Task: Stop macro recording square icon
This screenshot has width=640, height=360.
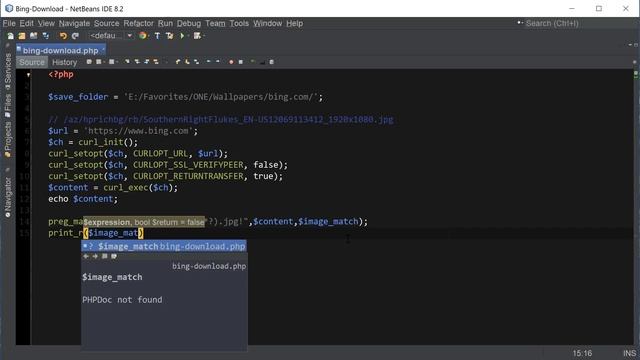Action: coord(241,62)
